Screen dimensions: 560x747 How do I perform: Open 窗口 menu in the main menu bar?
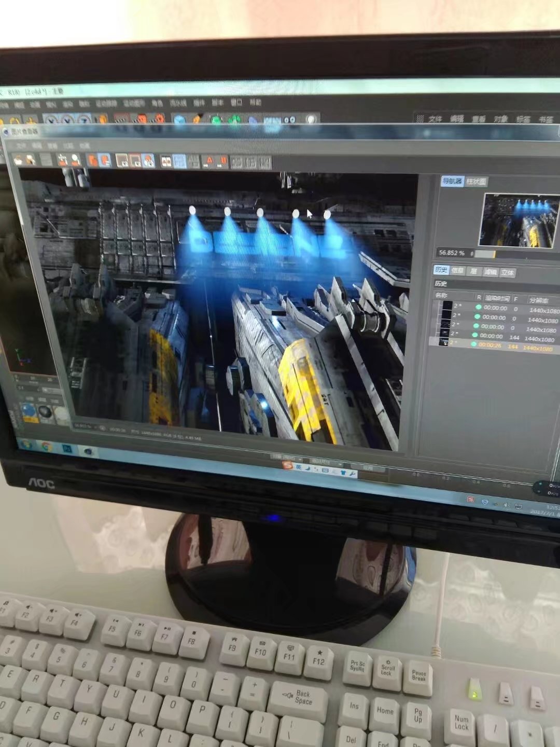tap(236, 103)
